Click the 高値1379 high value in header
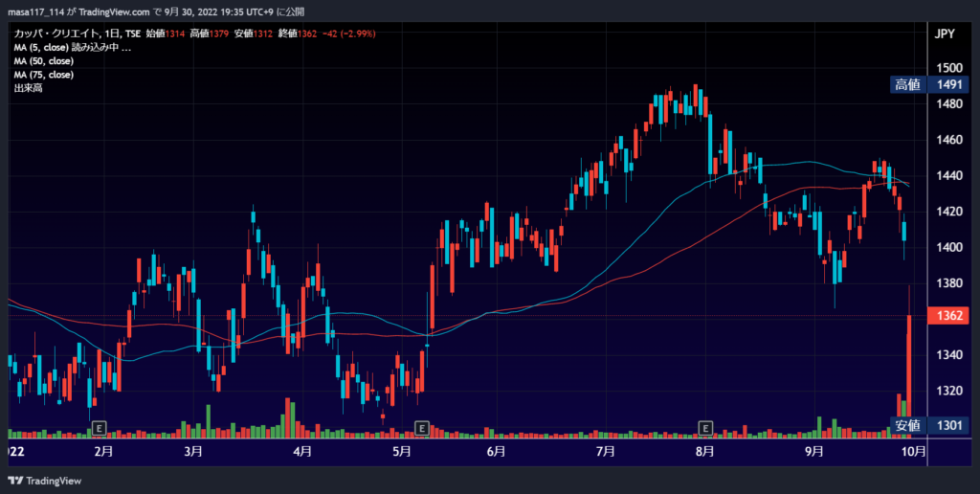Viewport: 980px width, 494px height. [x=210, y=34]
